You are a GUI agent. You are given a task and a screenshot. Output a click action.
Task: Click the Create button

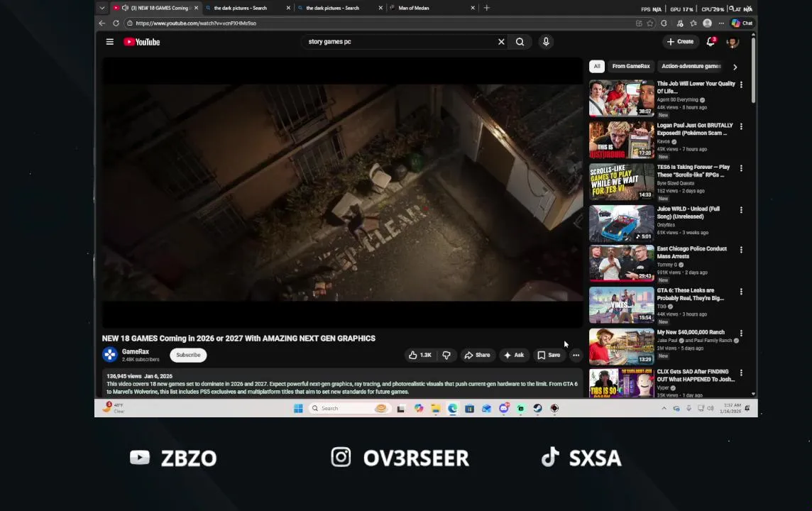coord(680,42)
